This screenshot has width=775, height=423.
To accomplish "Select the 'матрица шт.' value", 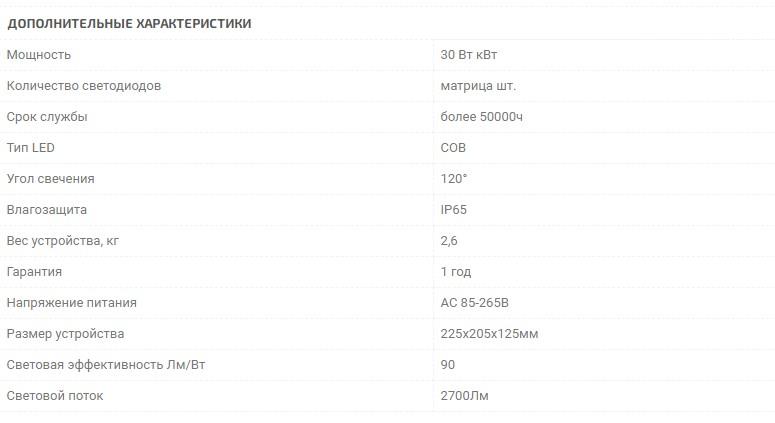I will (478, 86).
